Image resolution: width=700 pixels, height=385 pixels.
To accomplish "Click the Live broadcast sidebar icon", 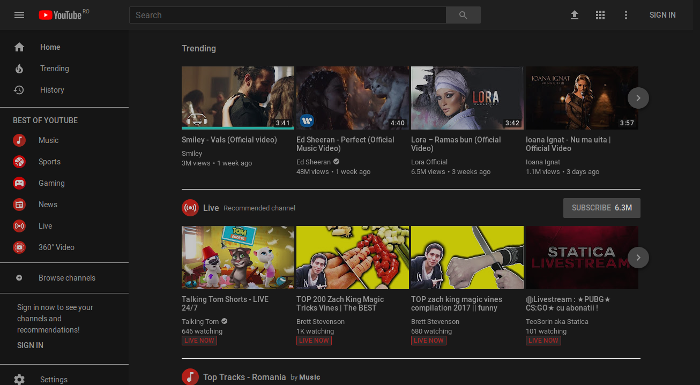I will click(19, 226).
